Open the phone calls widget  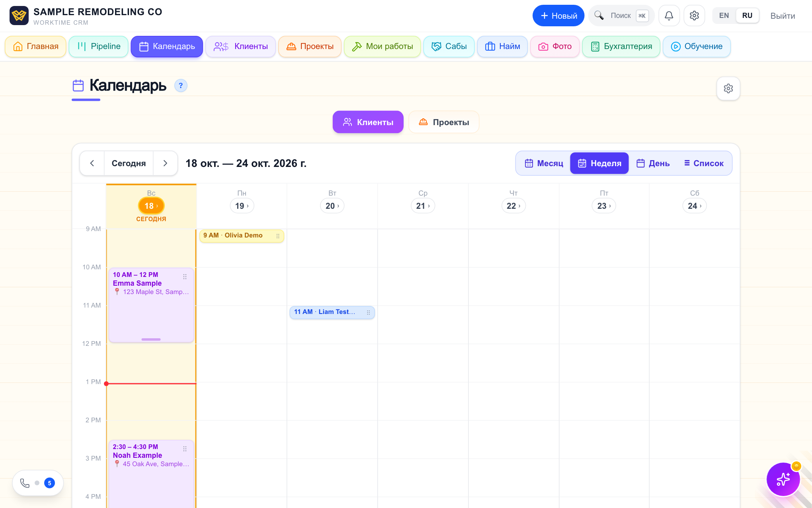pyautogui.click(x=38, y=483)
